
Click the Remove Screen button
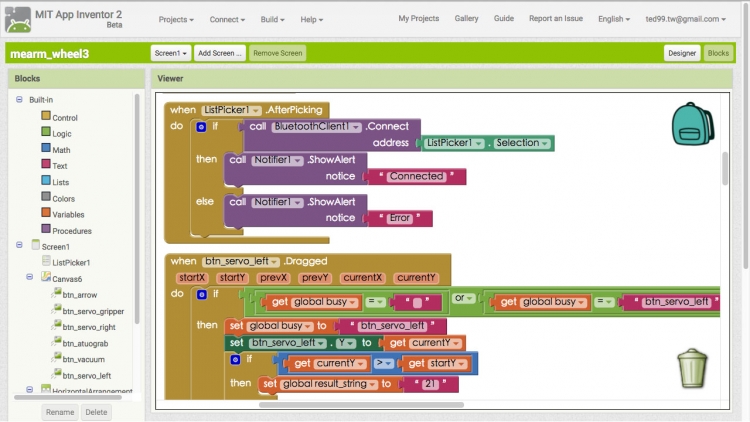[278, 53]
